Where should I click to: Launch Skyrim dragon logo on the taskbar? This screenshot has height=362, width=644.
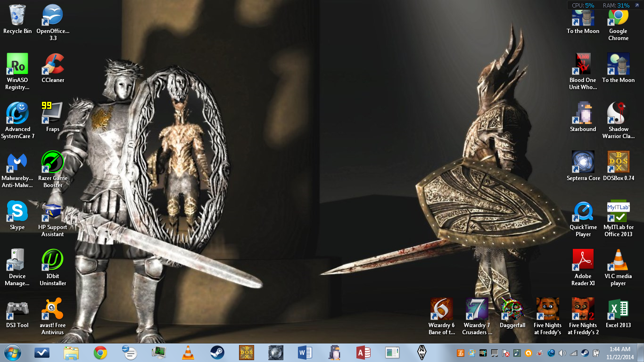(422, 352)
